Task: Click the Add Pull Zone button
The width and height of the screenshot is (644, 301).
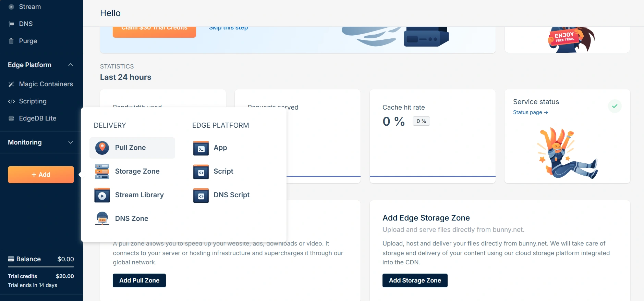Action: pos(139,280)
